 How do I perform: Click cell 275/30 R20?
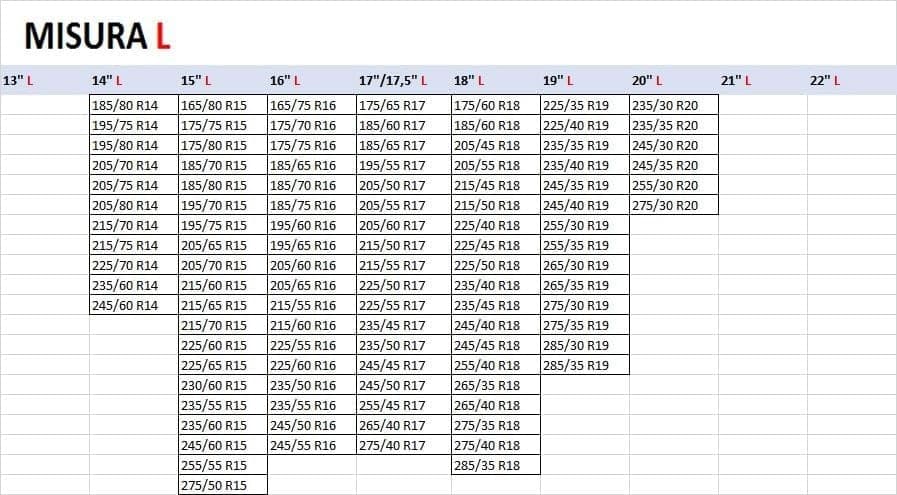pos(674,205)
